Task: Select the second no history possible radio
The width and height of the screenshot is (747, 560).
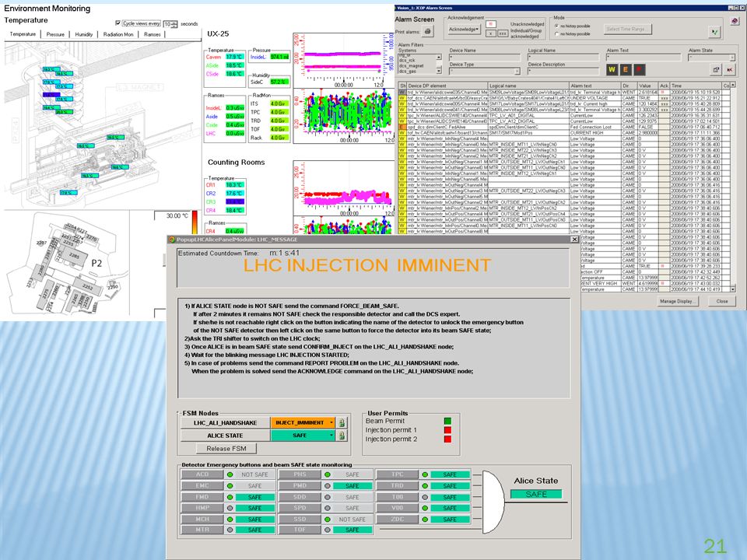Action: point(556,33)
